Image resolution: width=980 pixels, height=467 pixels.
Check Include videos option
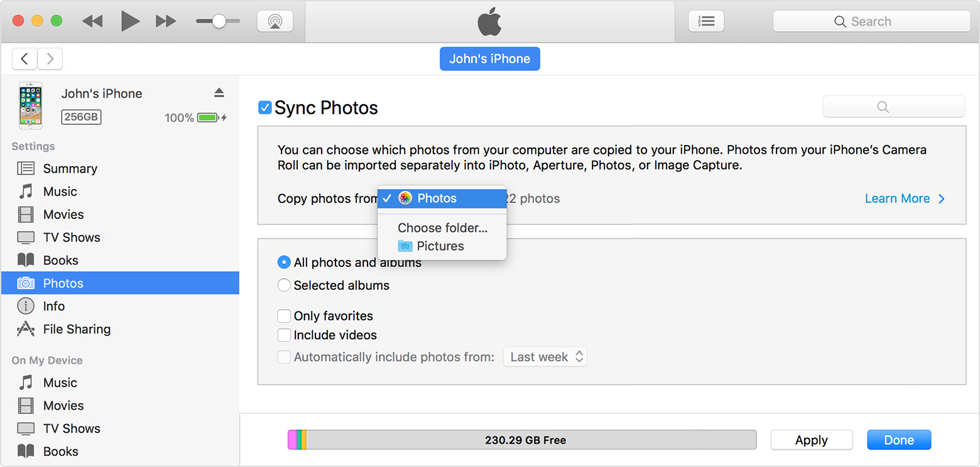(x=284, y=335)
